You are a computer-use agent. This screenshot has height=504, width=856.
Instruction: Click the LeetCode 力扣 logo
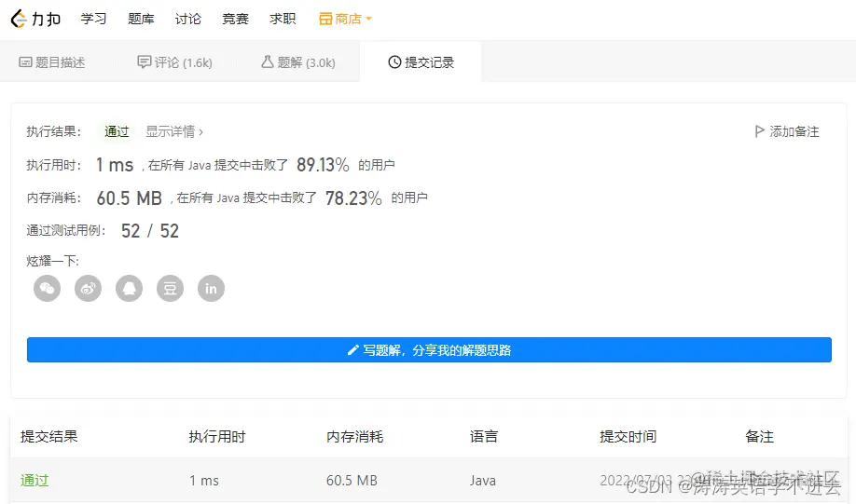point(35,19)
